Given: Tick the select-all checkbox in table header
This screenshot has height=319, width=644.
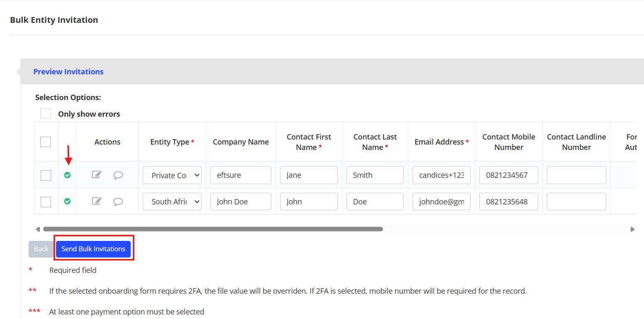Looking at the screenshot, I should coord(45,142).
